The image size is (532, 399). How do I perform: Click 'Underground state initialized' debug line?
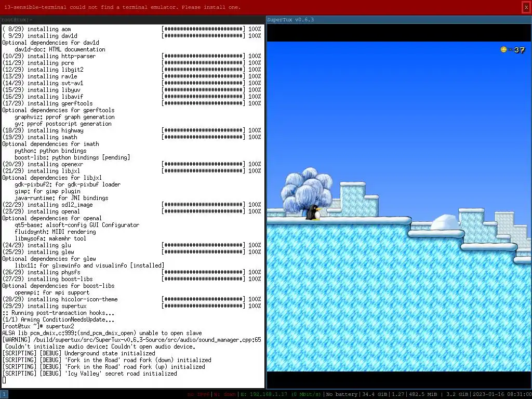79,353
